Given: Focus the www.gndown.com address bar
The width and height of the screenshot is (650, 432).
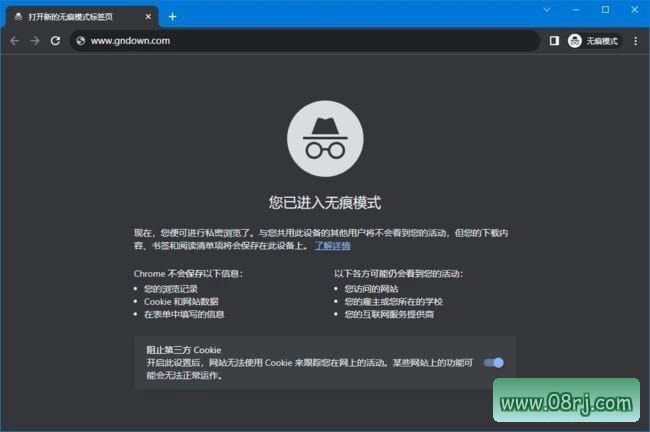Looking at the screenshot, I should [305, 41].
